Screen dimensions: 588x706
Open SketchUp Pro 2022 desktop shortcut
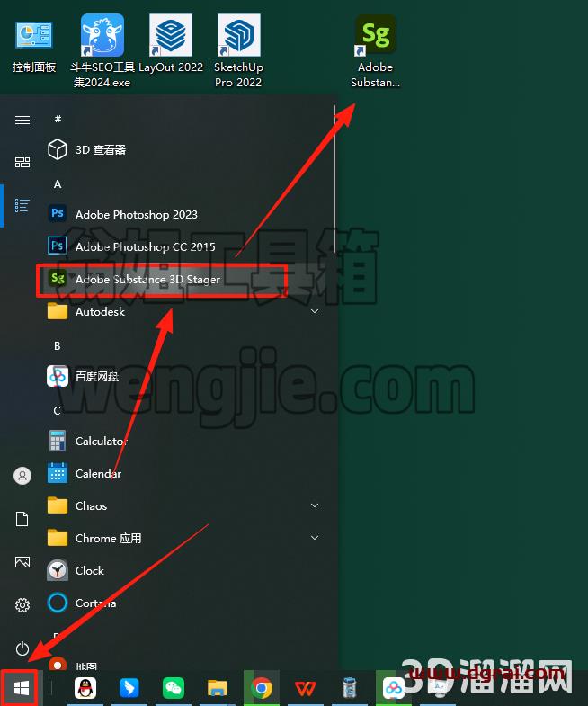[x=238, y=50]
